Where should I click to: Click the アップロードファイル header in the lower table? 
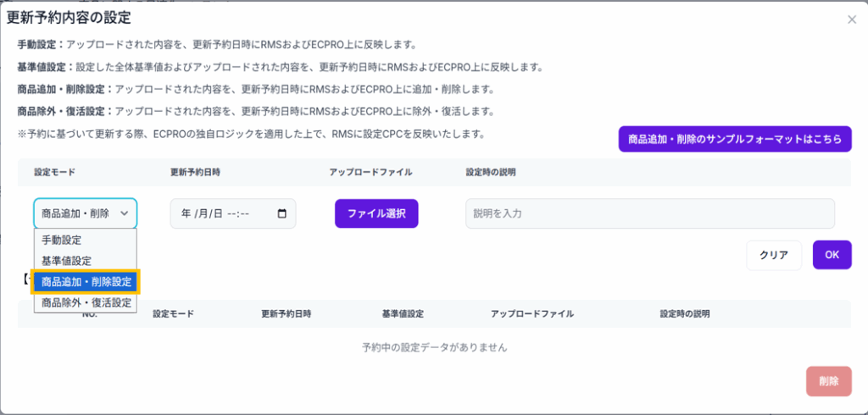[x=531, y=313]
